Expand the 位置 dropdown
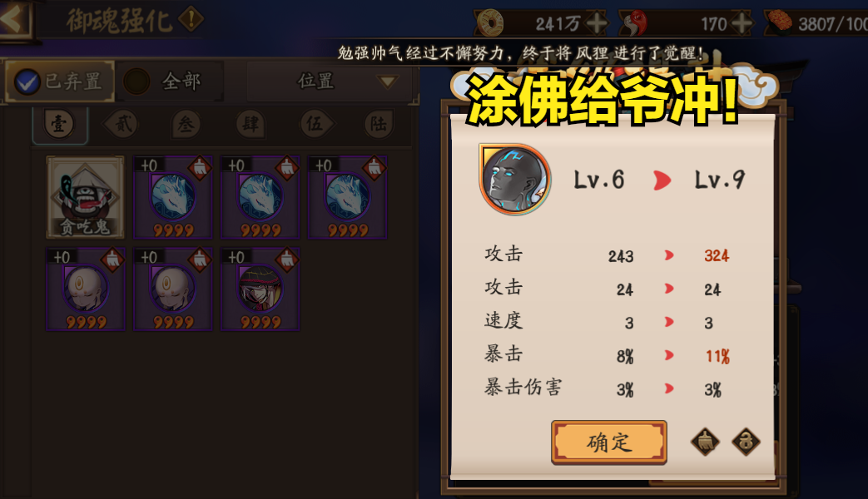Screen dimensions: 868x499 click(x=330, y=82)
